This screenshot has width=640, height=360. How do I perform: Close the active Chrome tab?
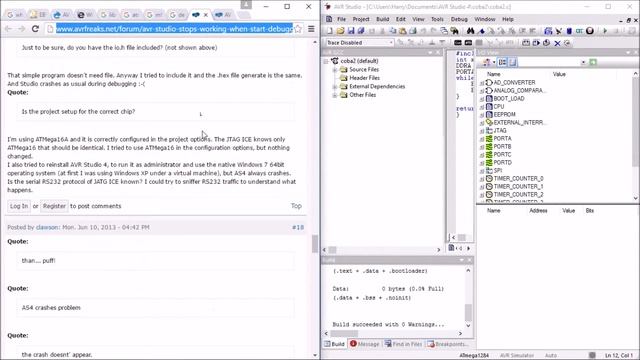coord(206,15)
